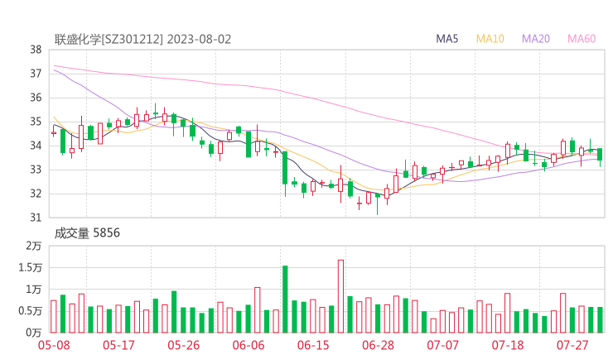
Task: Click the tallest red volume bar near 06-20
Action: (341, 296)
